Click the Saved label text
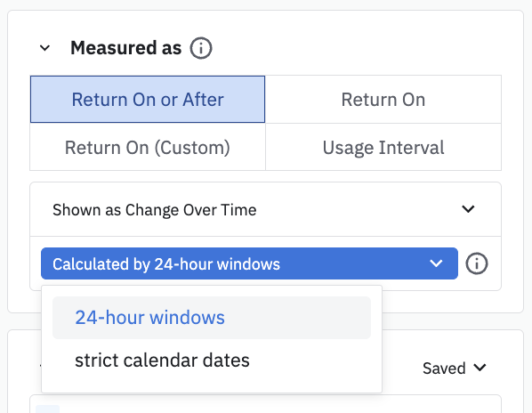532x413 pixels. 444,368
